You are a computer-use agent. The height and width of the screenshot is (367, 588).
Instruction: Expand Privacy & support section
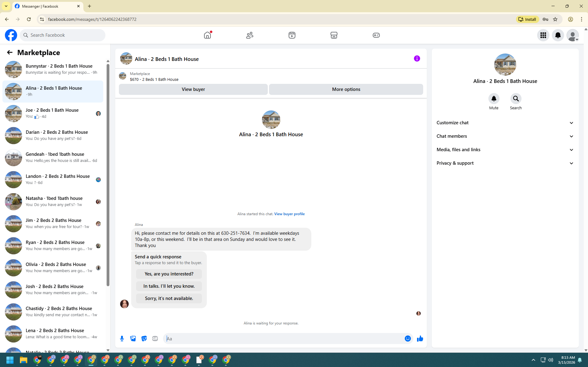pyautogui.click(x=505, y=163)
